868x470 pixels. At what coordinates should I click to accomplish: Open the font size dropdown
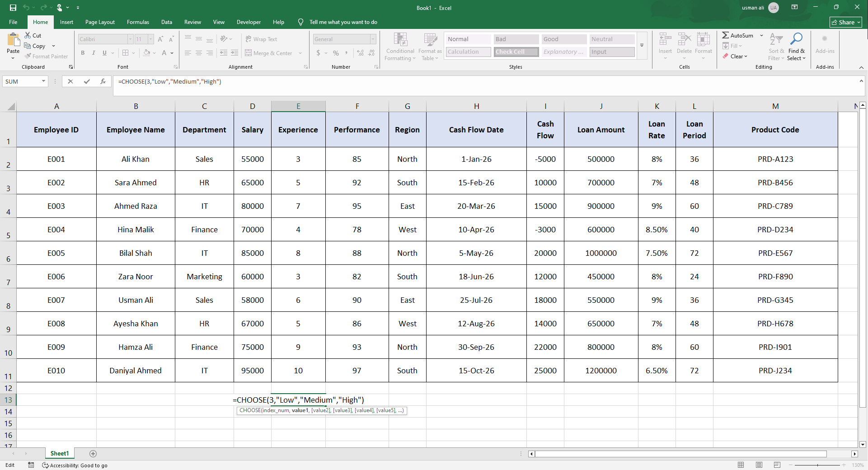coord(151,39)
